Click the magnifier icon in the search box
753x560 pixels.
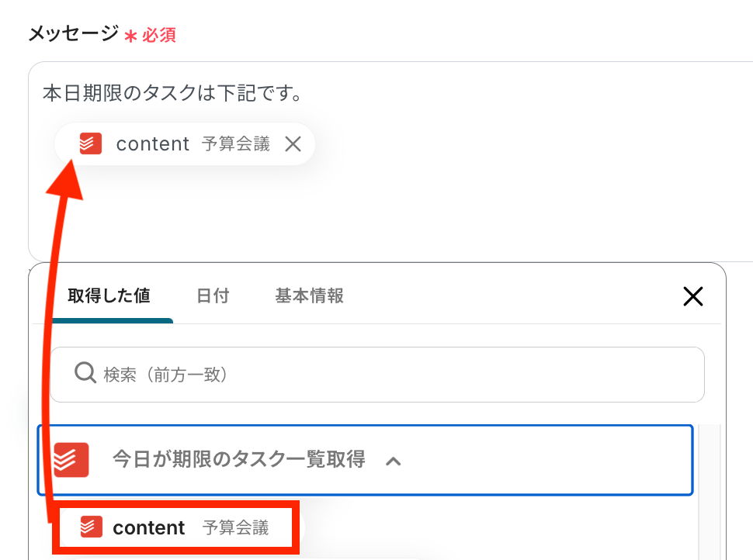point(85,374)
